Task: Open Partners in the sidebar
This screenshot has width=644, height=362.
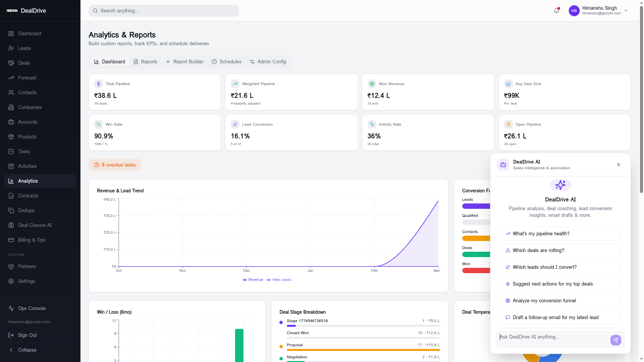Action: pyautogui.click(x=40, y=266)
